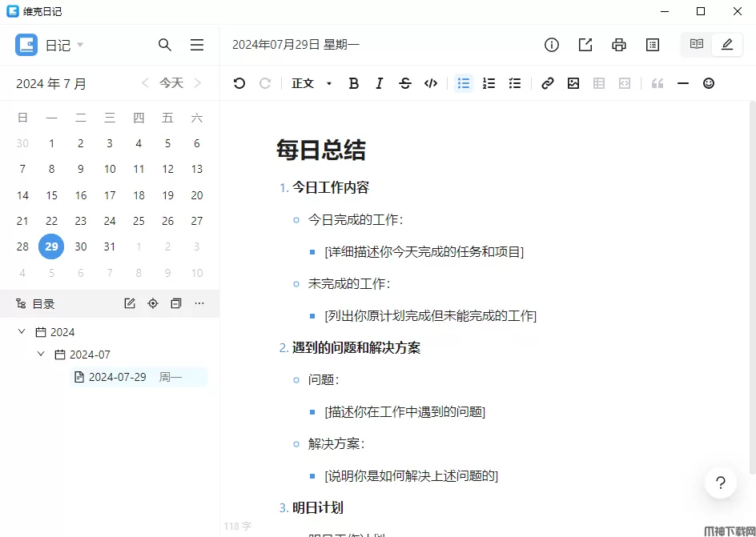This screenshot has height=537, width=756.
Task: Select day 15 in the calendar
Action: pyautogui.click(x=52, y=195)
